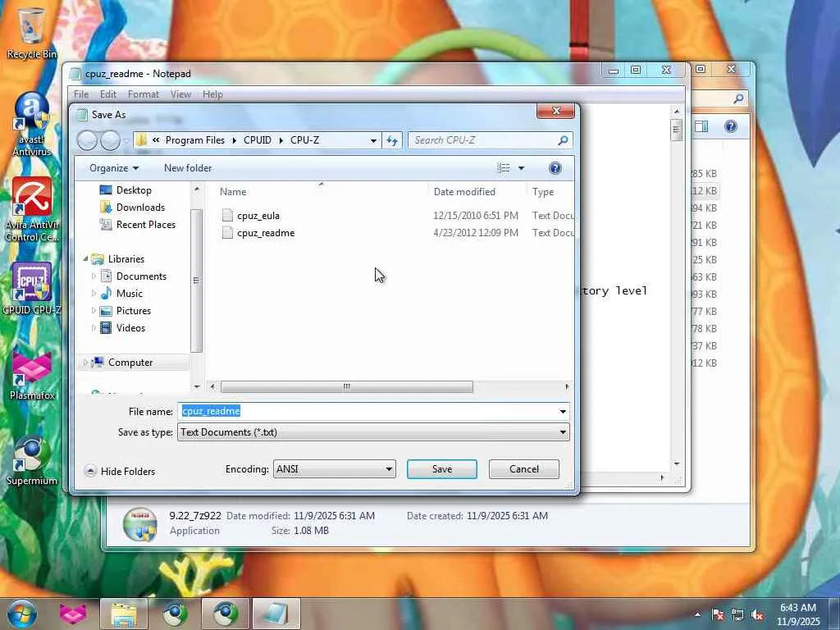The image size is (840, 630).
Task: Click the Cancel button
Action: (x=524, y=469)
